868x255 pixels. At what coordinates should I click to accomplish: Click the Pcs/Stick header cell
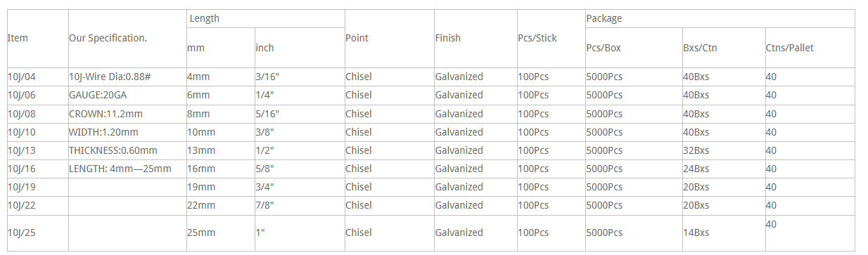point(551,38)
